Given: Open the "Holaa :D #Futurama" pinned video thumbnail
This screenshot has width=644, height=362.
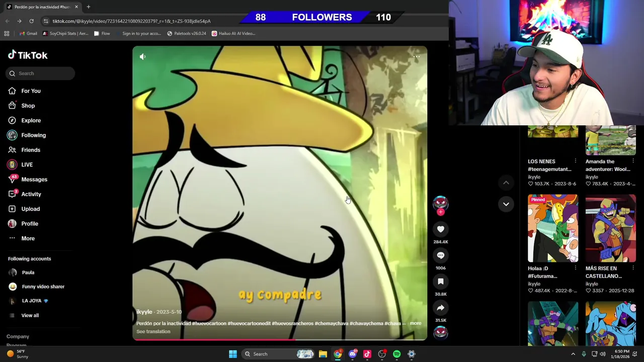Looking at the screenshot, I should pyautogui.click(x=553, y=229).
